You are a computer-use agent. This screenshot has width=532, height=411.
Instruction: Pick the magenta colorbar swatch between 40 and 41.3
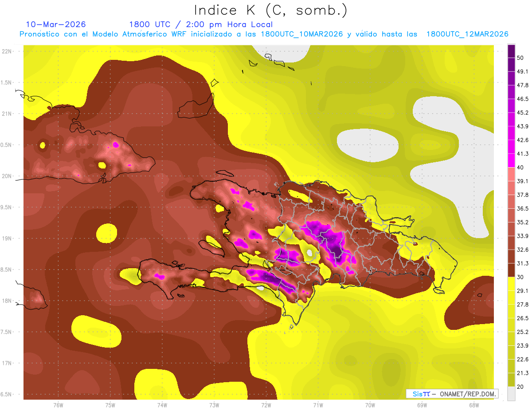click(x=511, y=160)
